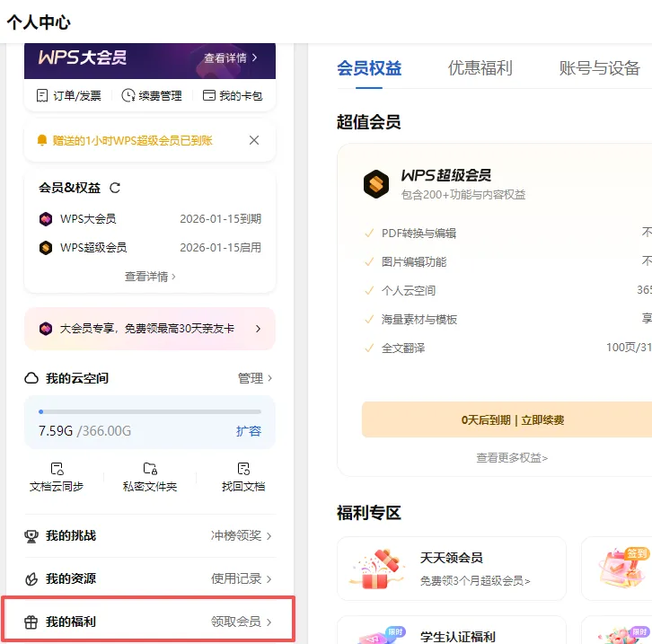Click the PDF转换与编辑 benefit row
Screen dimensions: 652x644
point(507,233)
